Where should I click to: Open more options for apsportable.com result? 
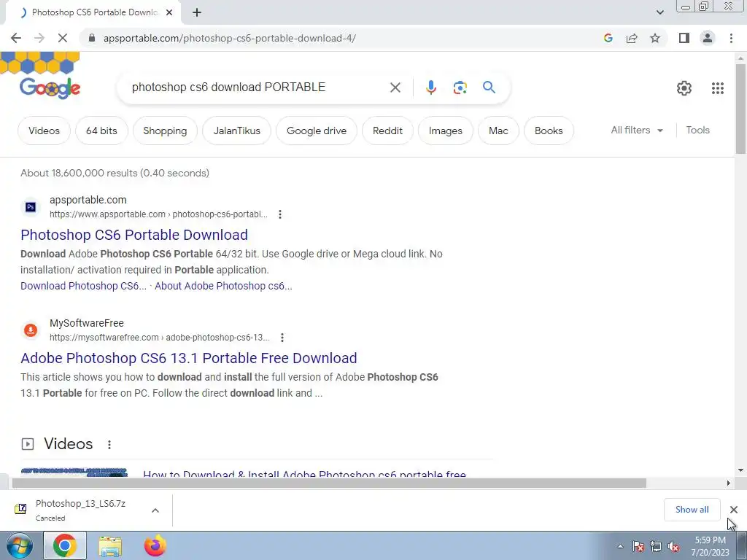[x=280, y=214]
